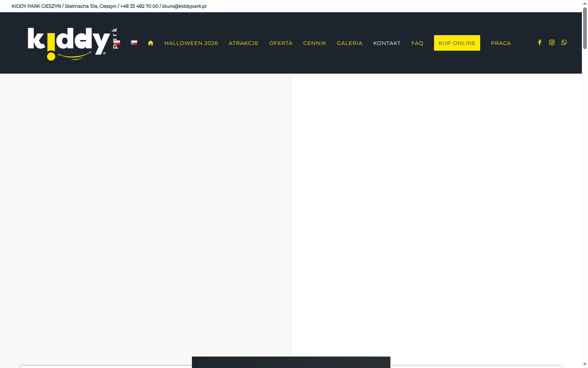
Task: Open the Facebook page icon
Action: pos(539,43)
